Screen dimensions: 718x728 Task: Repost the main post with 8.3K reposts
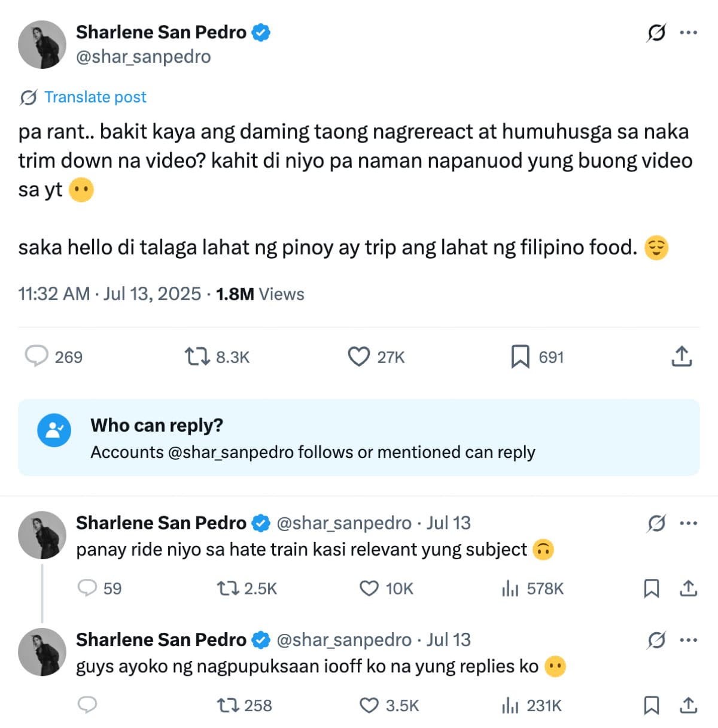pos(197,357)
